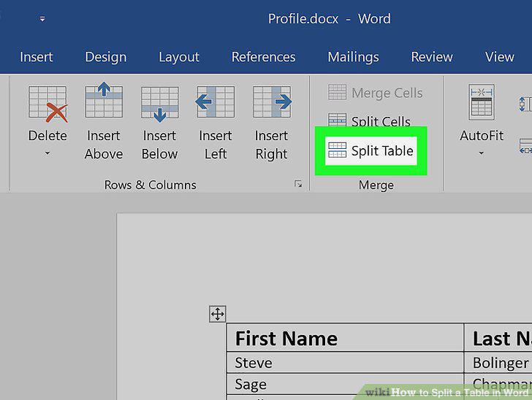The image size is (532, 400).
Task: Open Customize Quick Access Toolbar dropdown
Action: (x=42, y=19)
